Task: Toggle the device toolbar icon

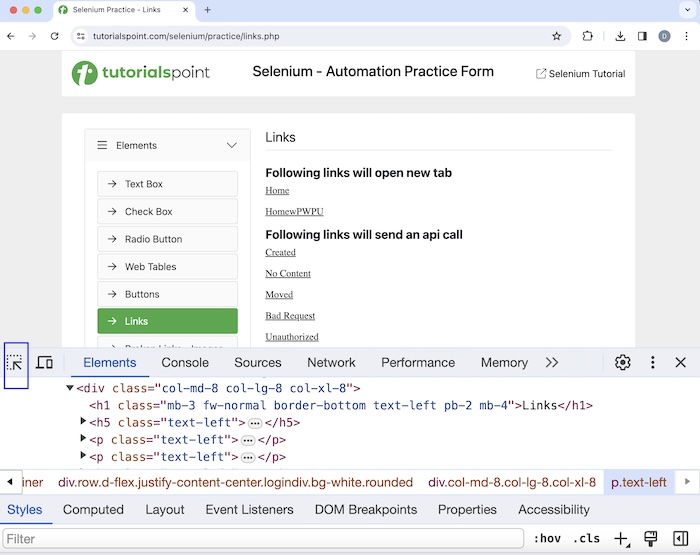Action: coord(44,363)
